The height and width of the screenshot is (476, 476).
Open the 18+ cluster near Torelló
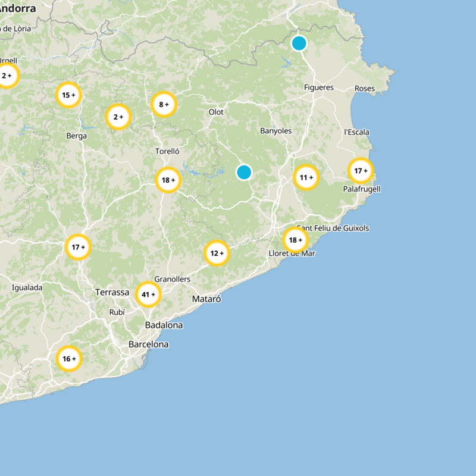[x=169, y=178]
